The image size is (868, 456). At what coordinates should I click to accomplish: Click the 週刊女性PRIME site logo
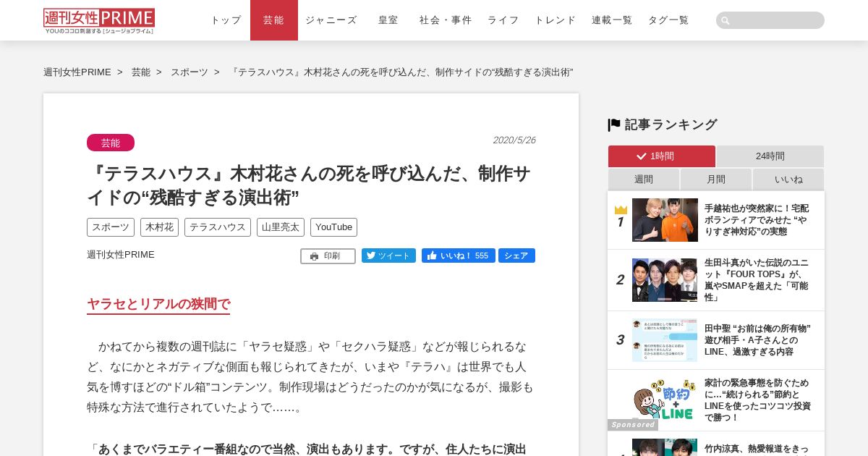point(99,20)
